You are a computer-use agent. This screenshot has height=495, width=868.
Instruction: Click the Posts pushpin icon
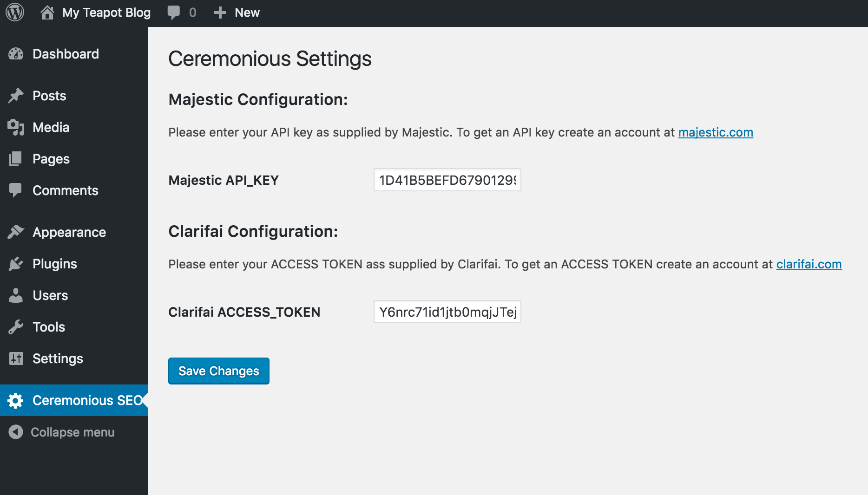[x=16, y=96]
